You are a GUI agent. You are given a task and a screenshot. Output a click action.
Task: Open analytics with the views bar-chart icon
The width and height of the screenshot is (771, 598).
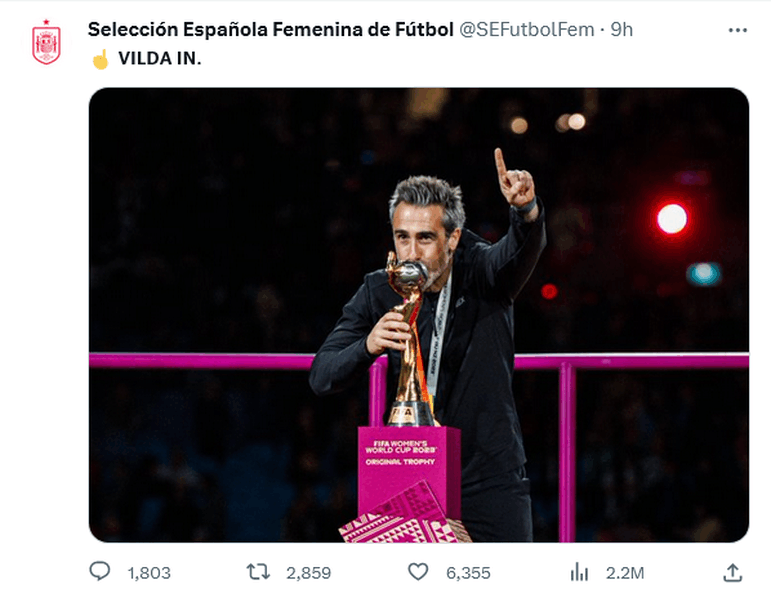click(x=579, y=572)
